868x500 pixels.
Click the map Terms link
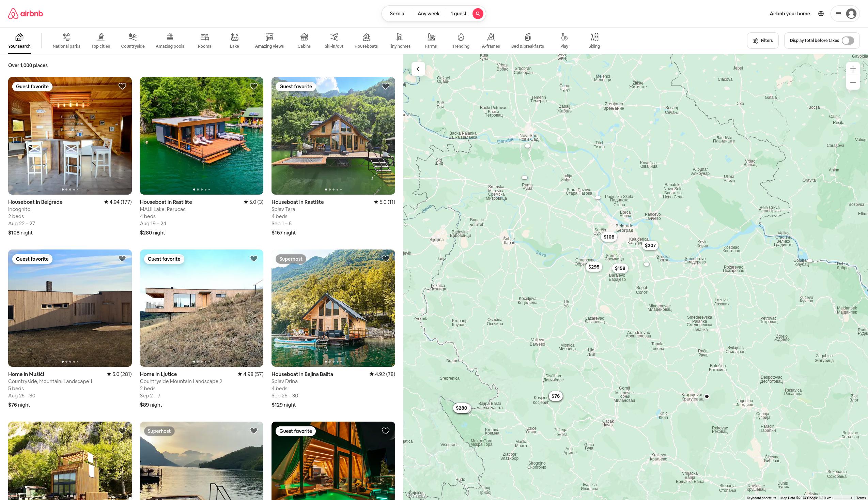(x=861, y=498)
